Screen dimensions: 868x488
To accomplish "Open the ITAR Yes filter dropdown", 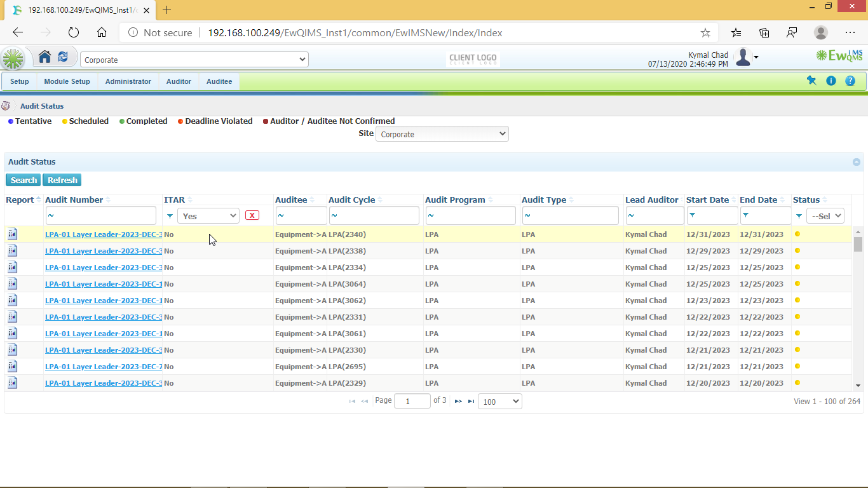I will (208, 216).
